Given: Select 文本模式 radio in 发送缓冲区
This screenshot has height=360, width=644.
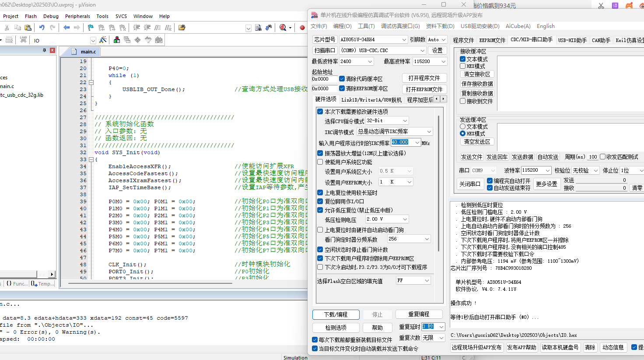Looking at the screenshot, I should pos(463,127).
